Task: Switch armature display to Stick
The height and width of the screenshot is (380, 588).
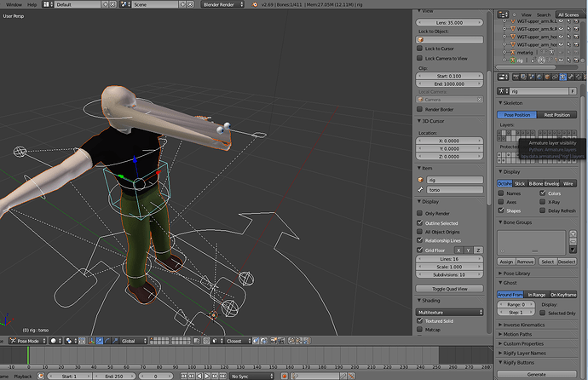Action: coord(520,183)
